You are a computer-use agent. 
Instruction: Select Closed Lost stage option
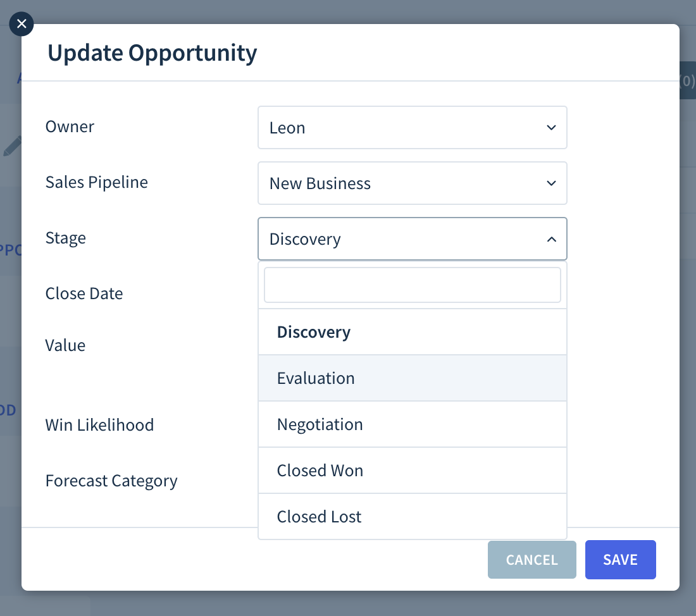coord(413,517)
